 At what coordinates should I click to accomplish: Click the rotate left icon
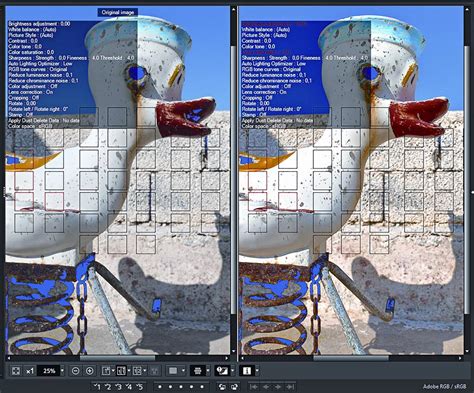click(222, 387)
